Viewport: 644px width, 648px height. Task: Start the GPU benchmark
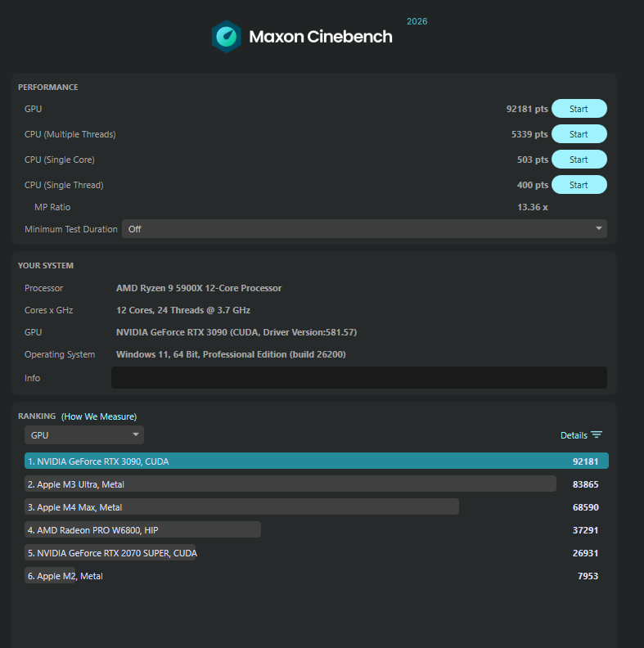(579, 109)
